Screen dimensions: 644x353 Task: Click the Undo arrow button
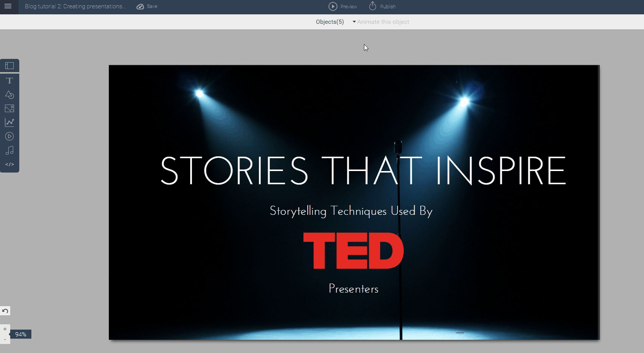click(x=5, y=311)
